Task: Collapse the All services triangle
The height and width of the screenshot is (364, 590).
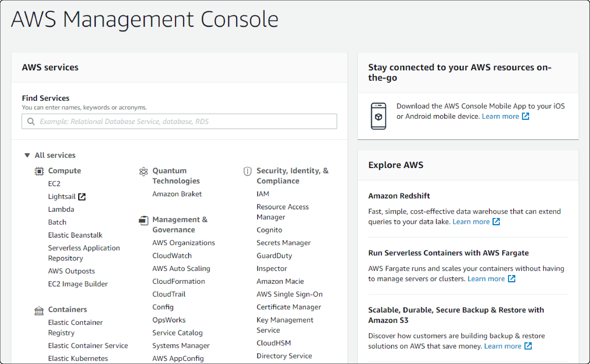Action: 27,155
